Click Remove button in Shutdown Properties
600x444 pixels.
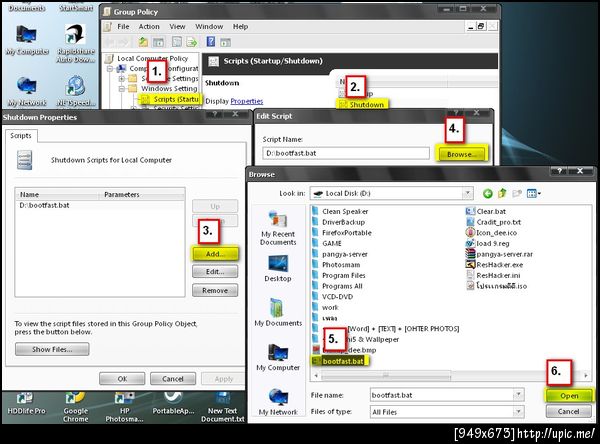coord(215,290)
